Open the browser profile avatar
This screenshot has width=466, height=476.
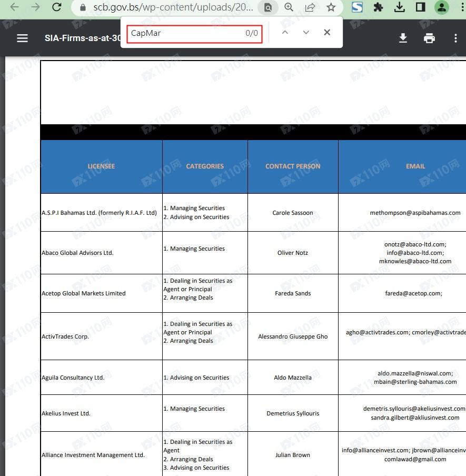tap(441, 7)
